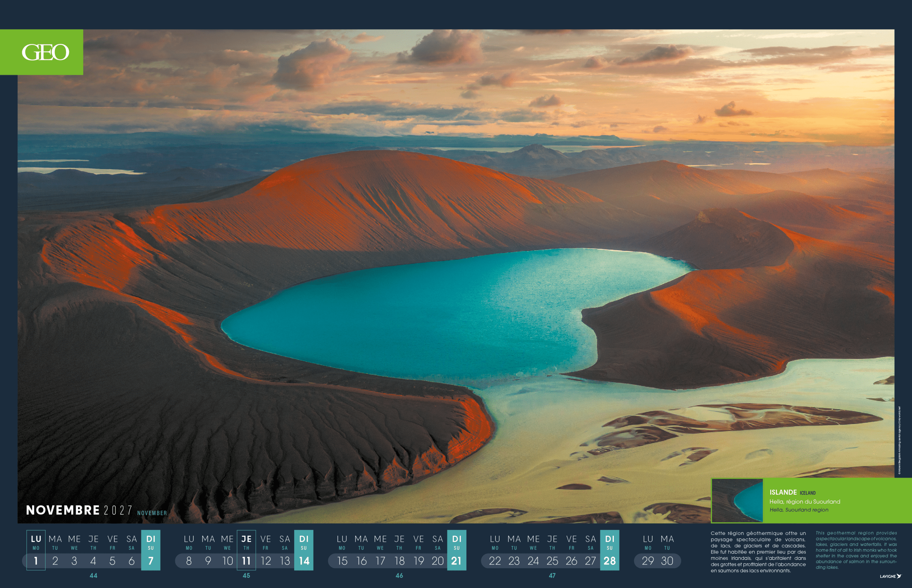The width and height of the screenshot is (912, 588).
Task: Select Sunday 28 date cell
Action: (610, 561)
